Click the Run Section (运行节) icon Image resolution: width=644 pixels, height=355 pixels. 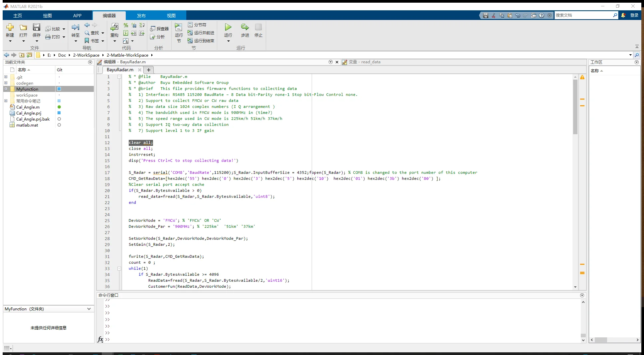[x=179, y=27]
